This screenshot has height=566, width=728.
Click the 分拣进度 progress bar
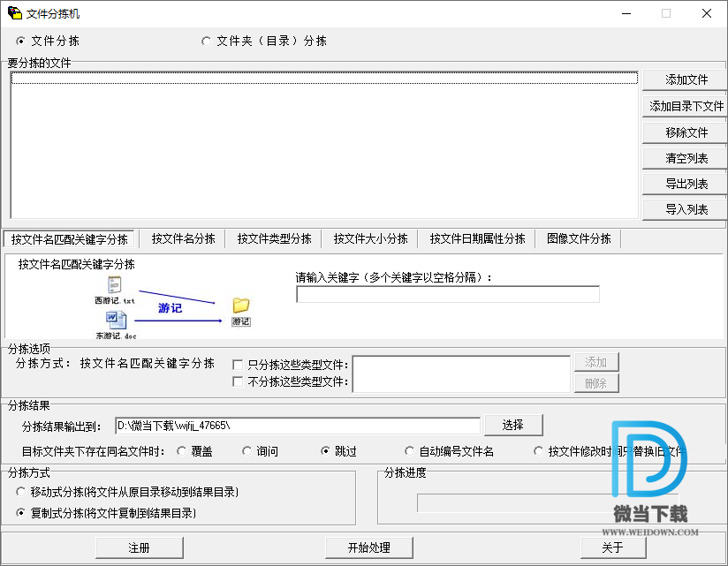pyautogui.click(x=548, y=503)
